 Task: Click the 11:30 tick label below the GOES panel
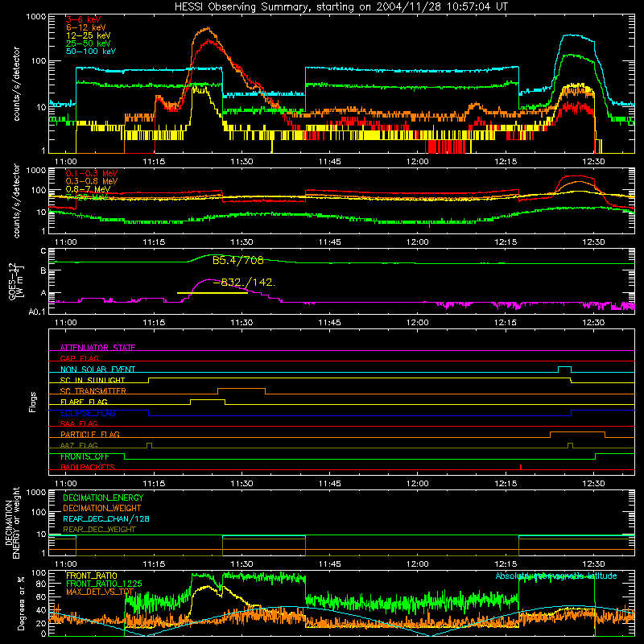pos(242,322)
